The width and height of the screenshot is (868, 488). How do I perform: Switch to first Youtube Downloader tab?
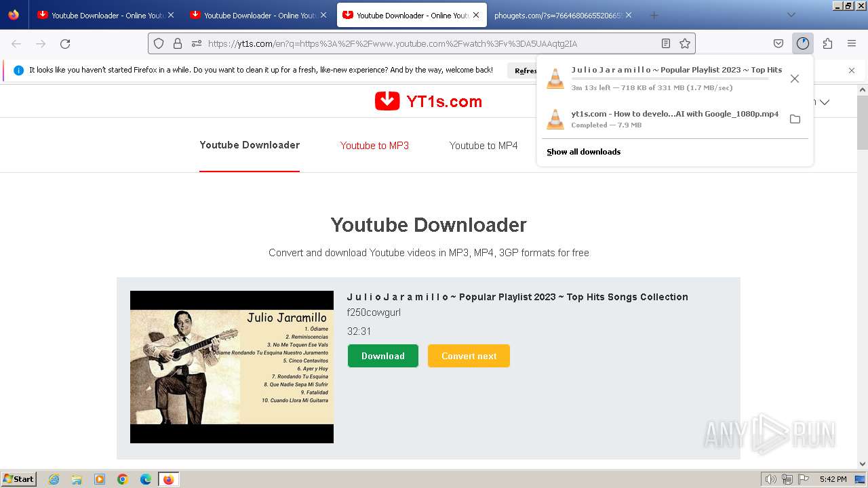point(105,15)
